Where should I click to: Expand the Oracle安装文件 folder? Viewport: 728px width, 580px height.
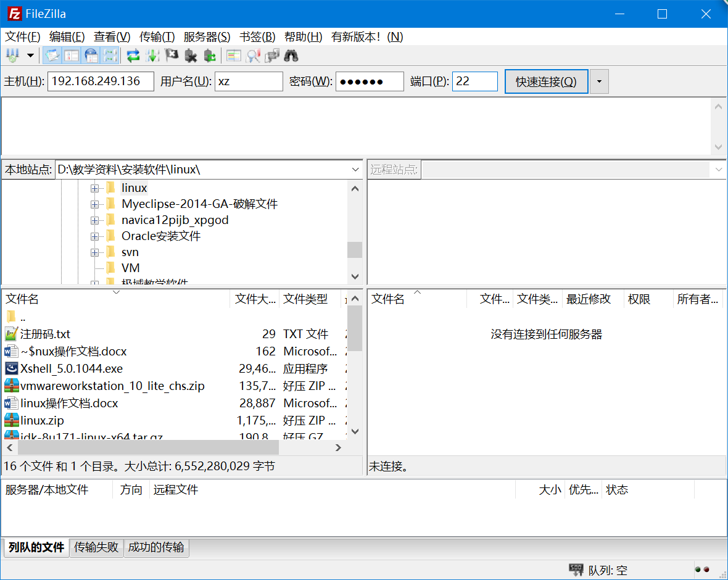coord(95,236)
